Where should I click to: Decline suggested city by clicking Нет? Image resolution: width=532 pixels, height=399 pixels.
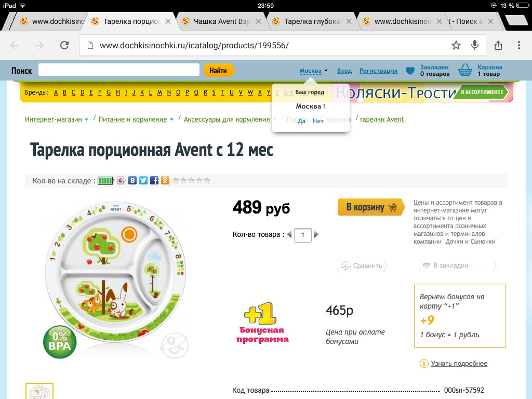(x=318, y=121)
